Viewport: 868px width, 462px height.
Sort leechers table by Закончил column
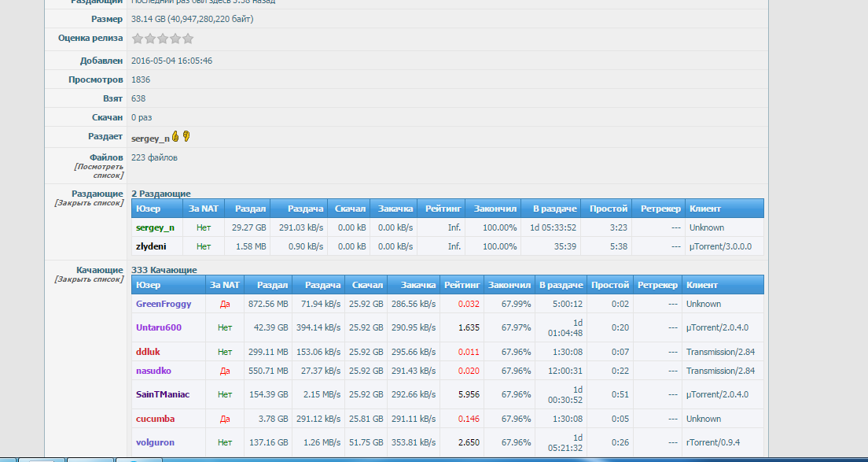click(509, 285)
